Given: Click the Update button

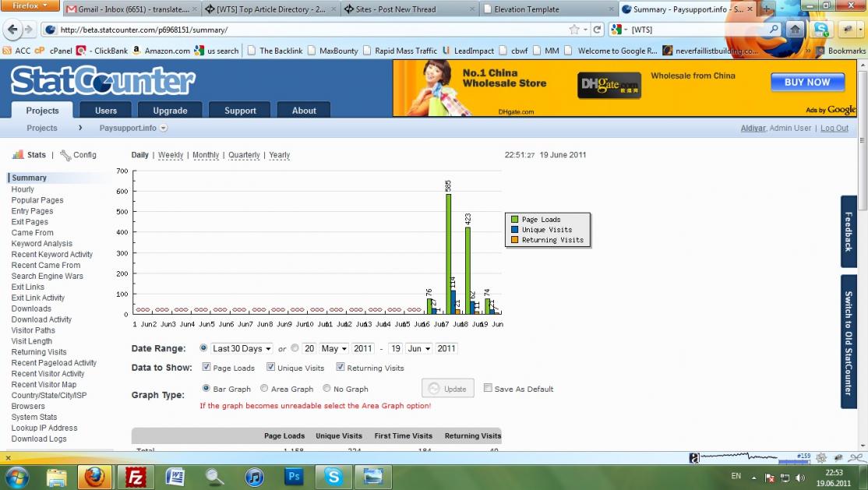Looking at the screenshot, I should tap(448, 388).
